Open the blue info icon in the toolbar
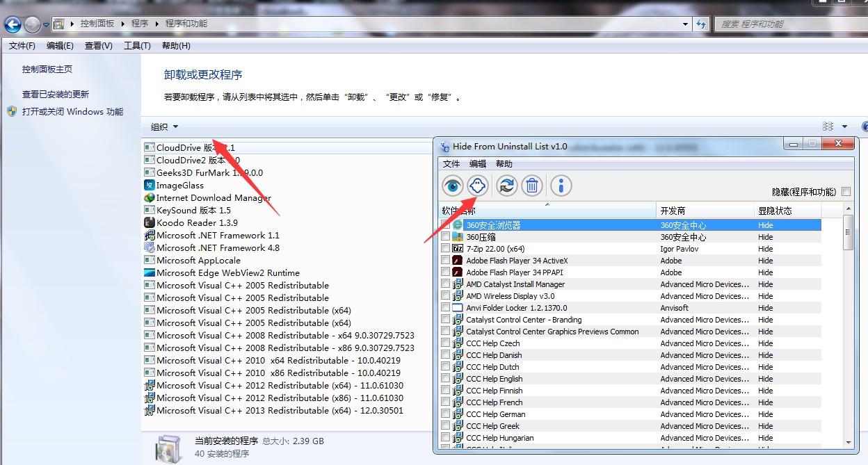Image resolution: width=868 pixels, height=465 pixels. pos(561,186)
